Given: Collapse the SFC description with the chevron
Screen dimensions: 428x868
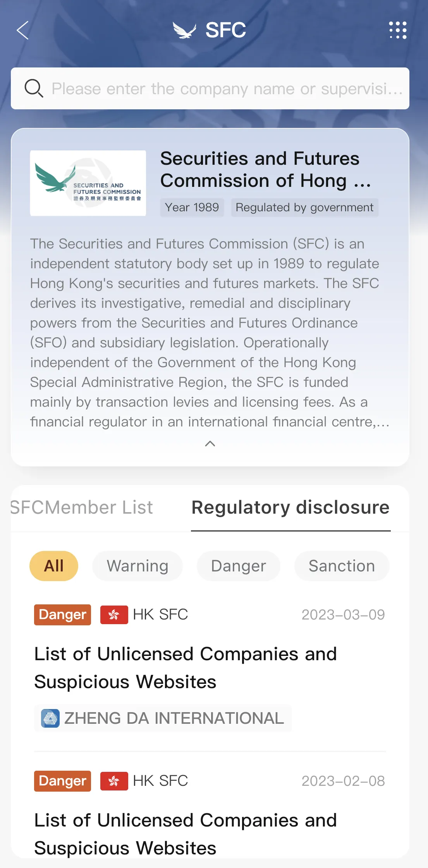Looking at the screenshot, I should point(210,444).
